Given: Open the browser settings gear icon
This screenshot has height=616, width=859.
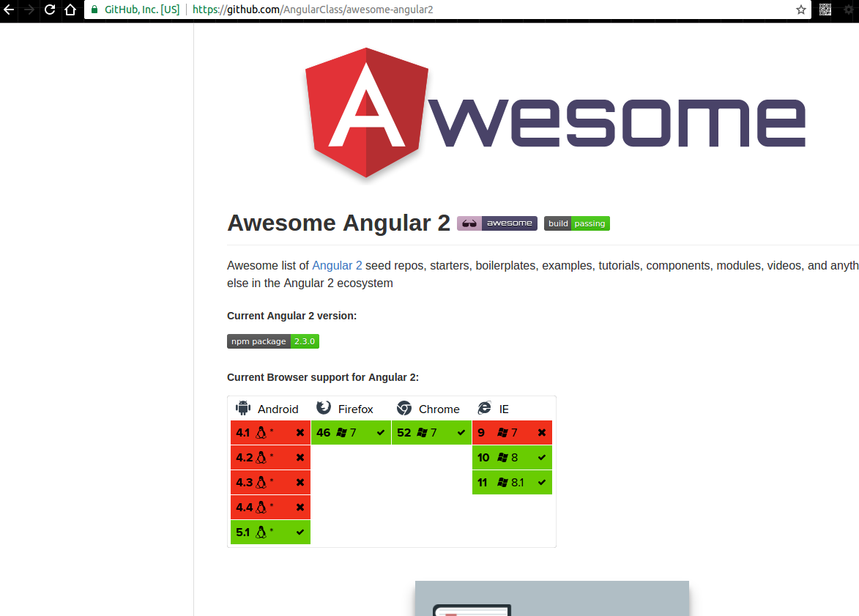Looking at the screenshot, I should (x=849, y=10).
